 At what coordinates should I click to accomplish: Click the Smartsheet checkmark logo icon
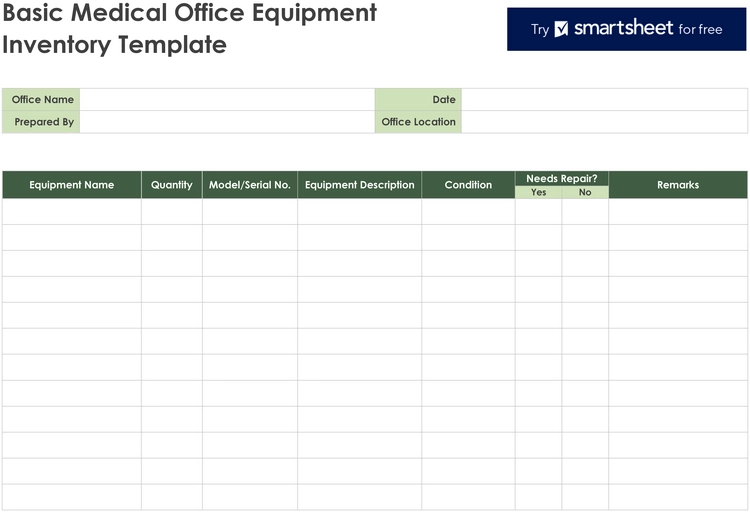[x=561, y=29]
